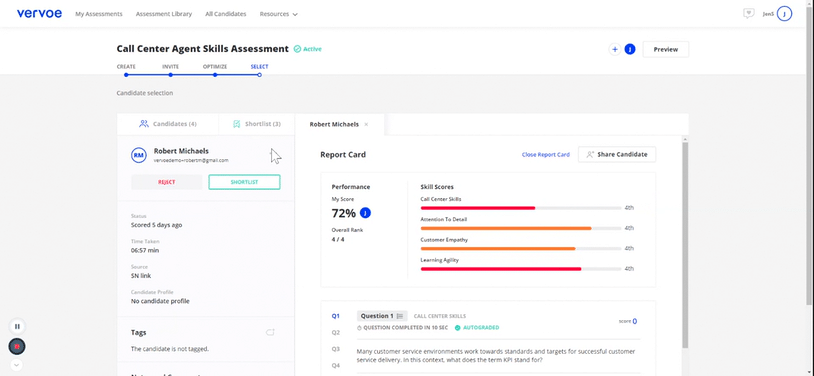The width and height of the screenshot is (814, 376).
Task: Select the candidate email address
Action: click(x=191, y=160)
